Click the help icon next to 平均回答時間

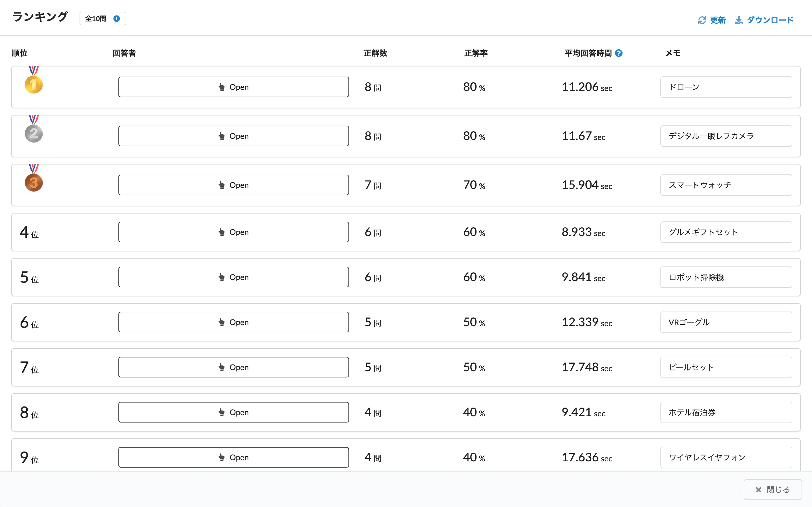619,53
